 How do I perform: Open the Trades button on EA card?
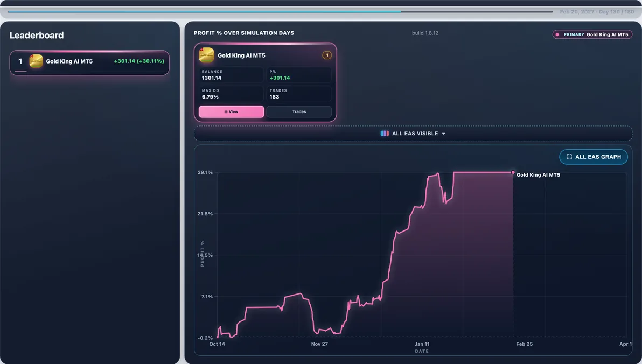pos(299,111)
